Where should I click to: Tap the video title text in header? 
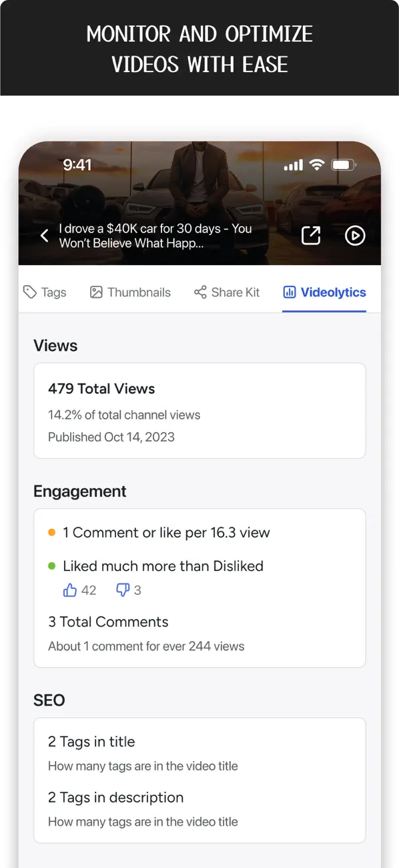155,236
